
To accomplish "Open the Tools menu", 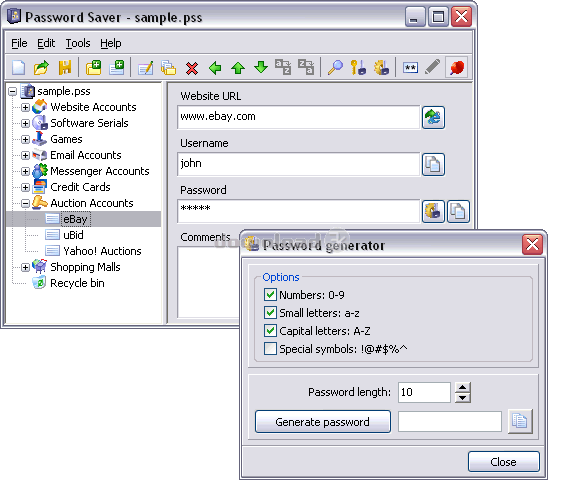I will [x=78, y=43].
